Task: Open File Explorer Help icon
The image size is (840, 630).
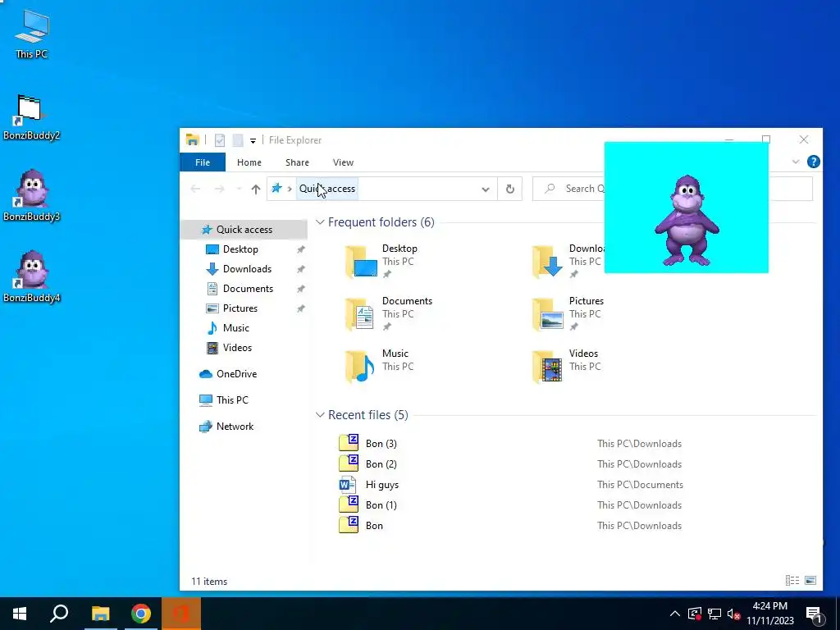Action: click(x=813, y=162)
